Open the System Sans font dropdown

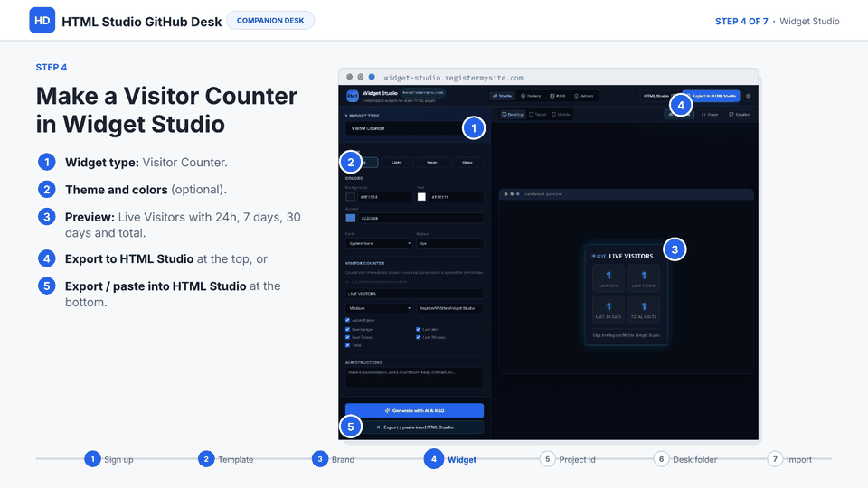click(x=379, y=243)
